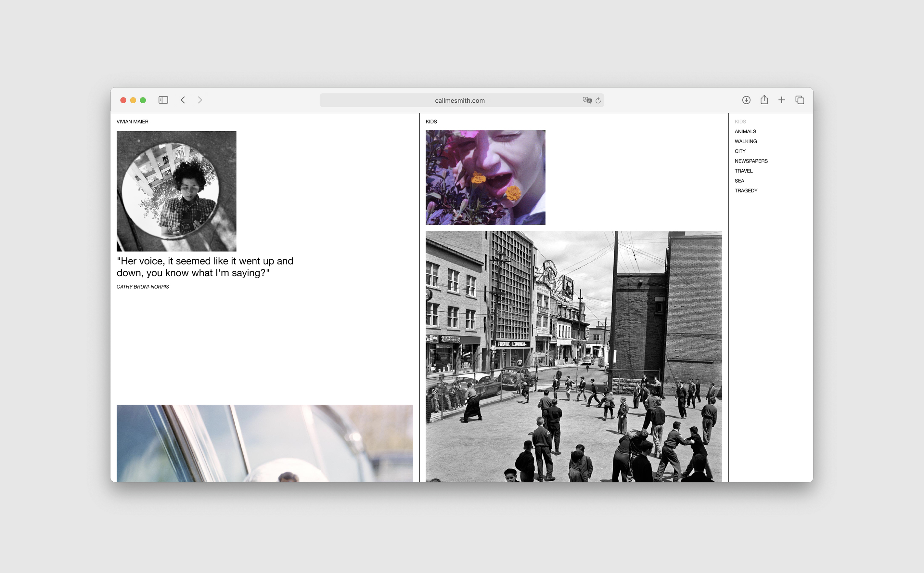This screenshot has height=573, width=924.
Task: Open the TRAGEDY category
Action: tap(746, 191)
